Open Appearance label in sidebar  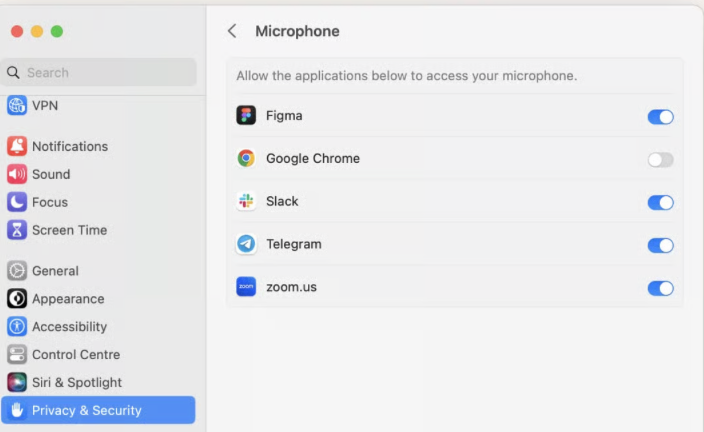pyautogui.click(x=68, y=299)
